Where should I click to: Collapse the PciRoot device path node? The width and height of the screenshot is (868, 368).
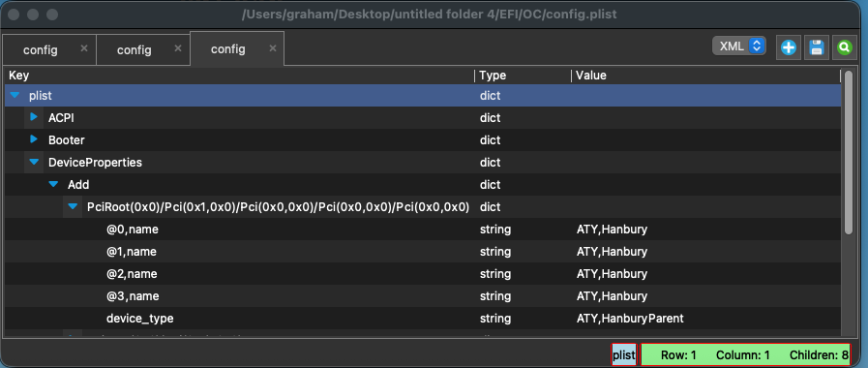(x=74, y=206)
